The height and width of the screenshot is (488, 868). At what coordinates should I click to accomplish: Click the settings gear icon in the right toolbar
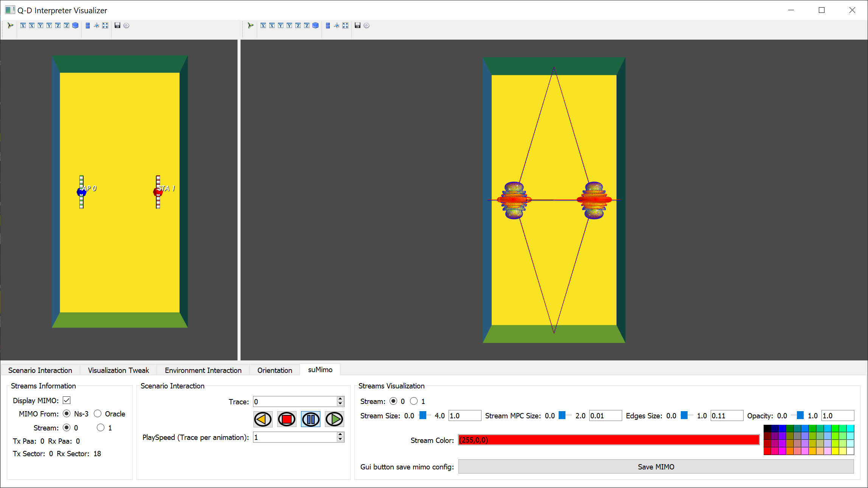click(x=366, y=25)
